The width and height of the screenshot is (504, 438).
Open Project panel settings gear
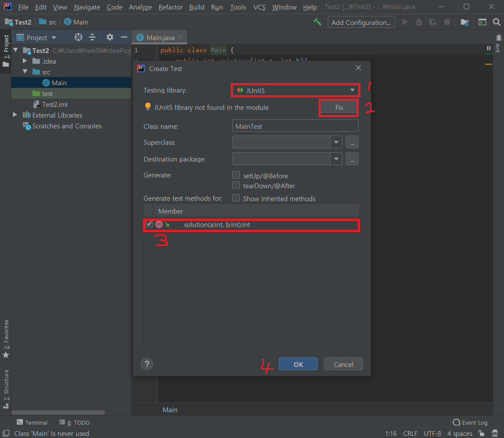[x=110, y=37]
